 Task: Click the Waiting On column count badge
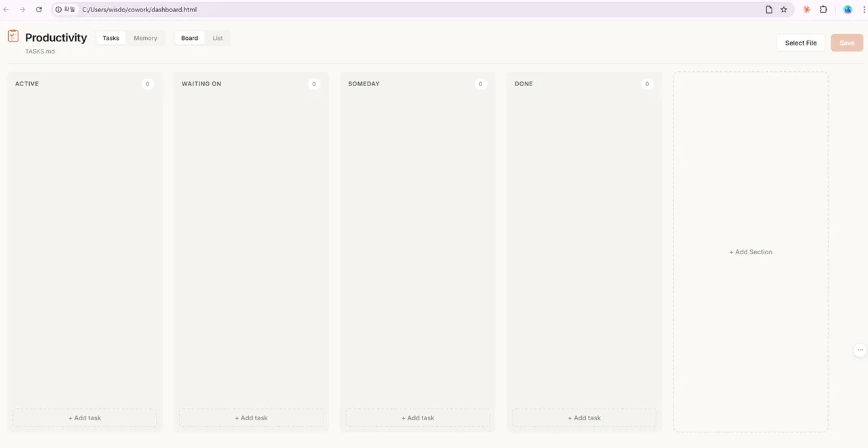pos(314,84)
